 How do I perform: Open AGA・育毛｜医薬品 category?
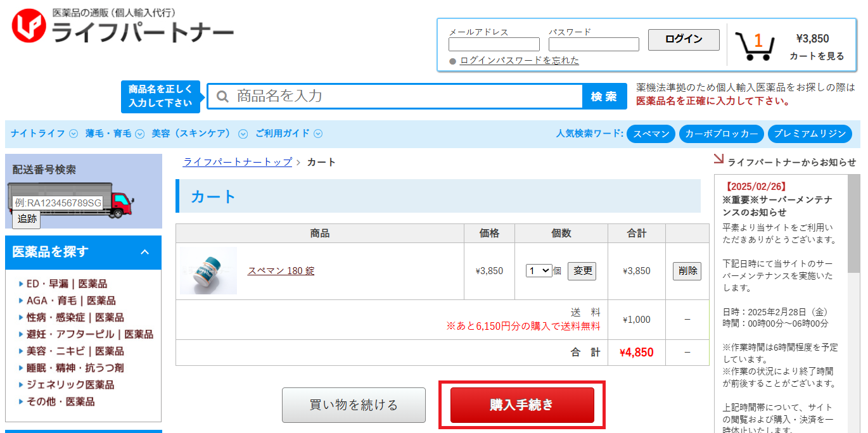(71, 301)
